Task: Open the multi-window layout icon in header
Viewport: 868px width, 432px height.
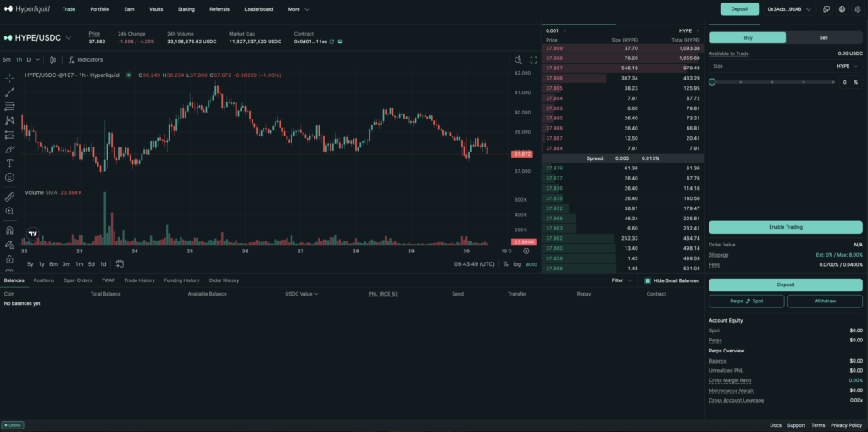Action: [x=826, y=9]
